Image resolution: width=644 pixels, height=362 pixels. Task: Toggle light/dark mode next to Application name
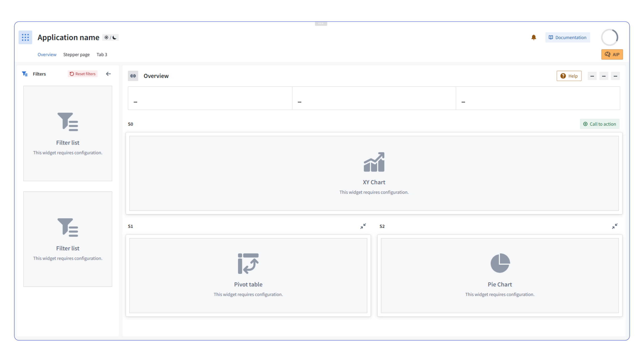[110, 37]
